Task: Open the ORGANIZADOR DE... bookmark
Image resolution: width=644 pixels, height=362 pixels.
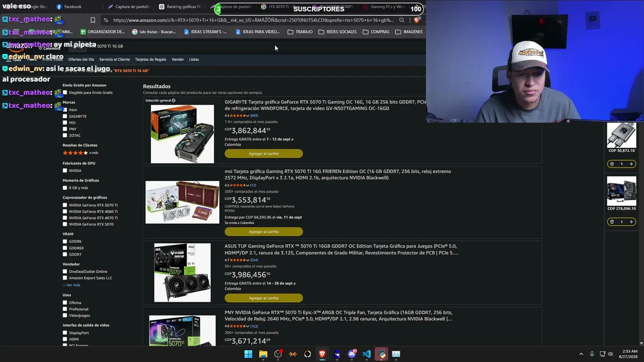Action: click(x=103, y=32)
